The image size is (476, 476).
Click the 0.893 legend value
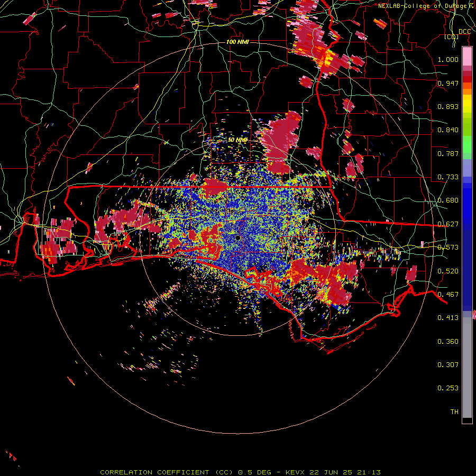click(x=448, y=106)
